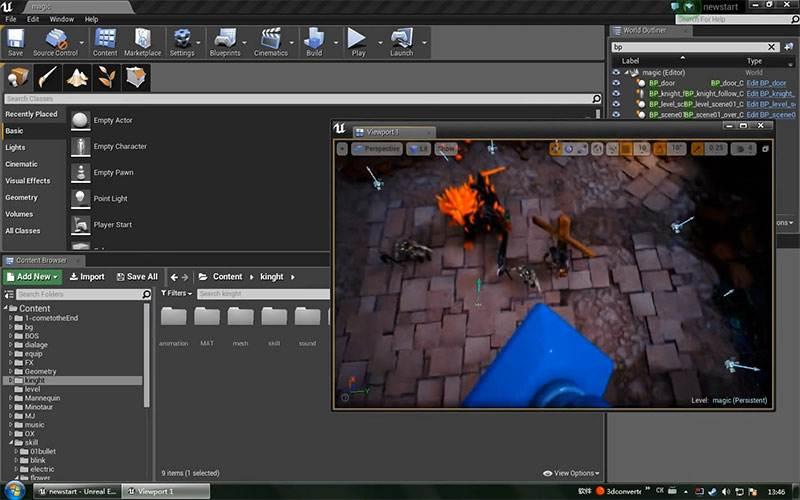Open the animation folder thumbnail

173,318
